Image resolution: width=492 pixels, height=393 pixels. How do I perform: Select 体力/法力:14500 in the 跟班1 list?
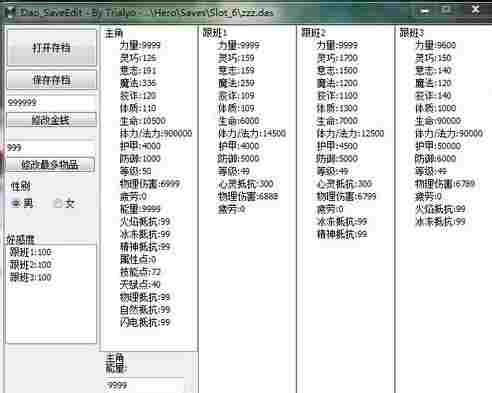[252, 133]
